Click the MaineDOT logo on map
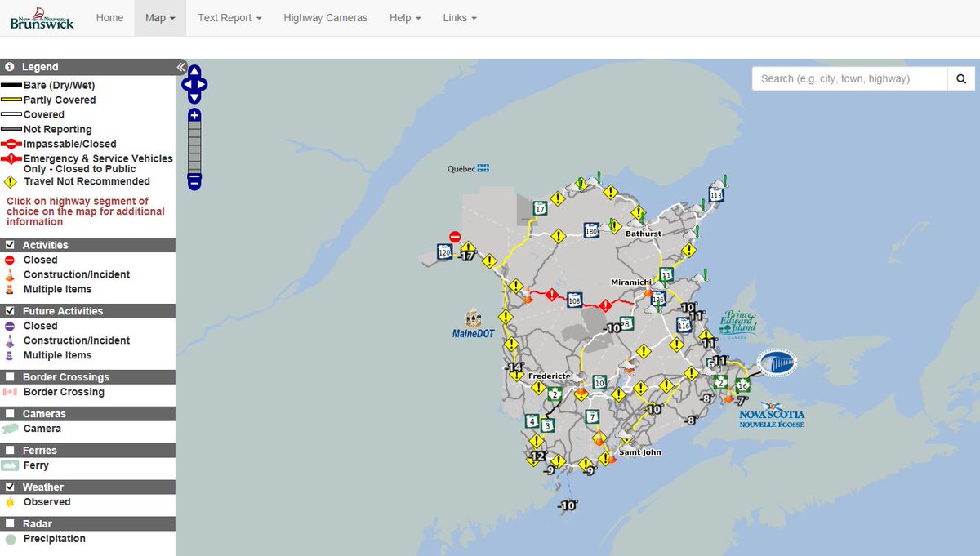This screenshot has width=980, height=556. click(474, 323)
